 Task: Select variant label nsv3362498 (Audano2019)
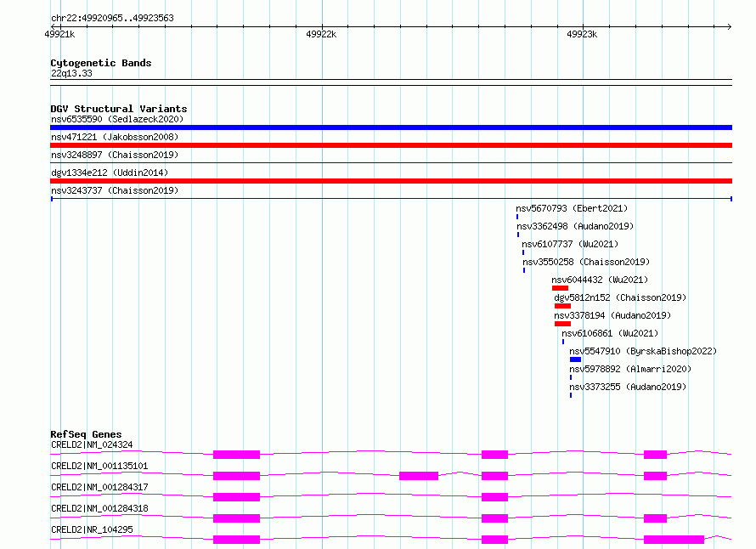coord(575,226)
